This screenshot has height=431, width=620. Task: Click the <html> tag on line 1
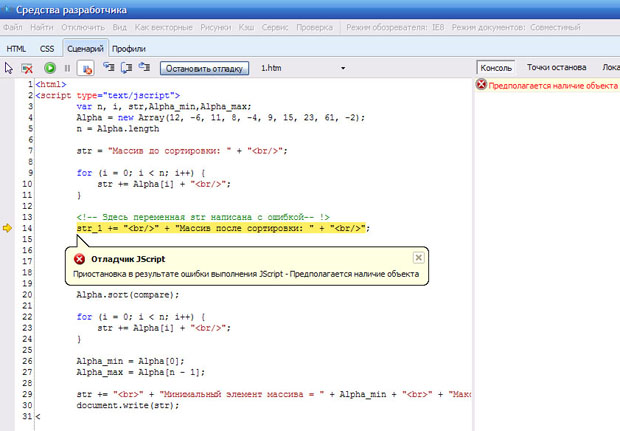coord(51,84)
